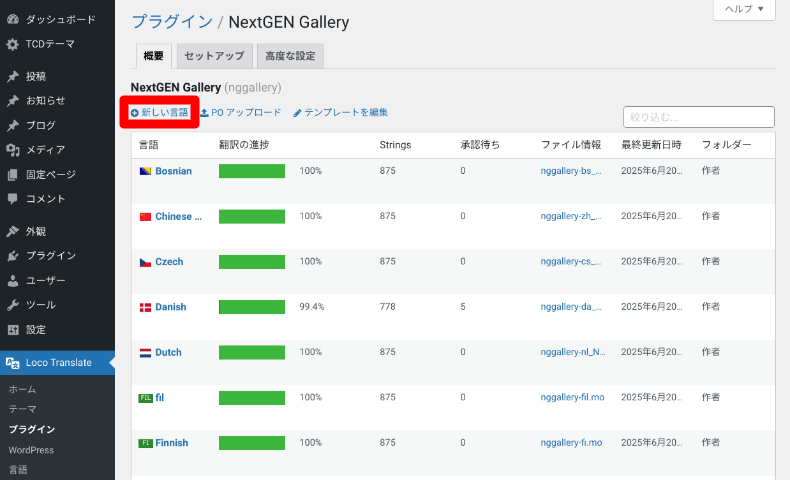Click the ツール wrench icon
The image size is (790, 480).
13,305
